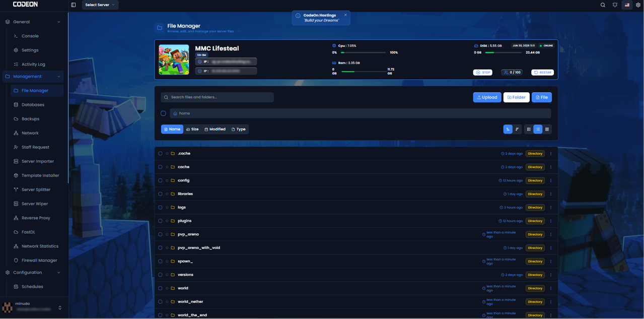Image resolution: width=644 pixels, height=319 pixels.
Task: Open three-dot menu for plugins folder
Action: [551, 221]
